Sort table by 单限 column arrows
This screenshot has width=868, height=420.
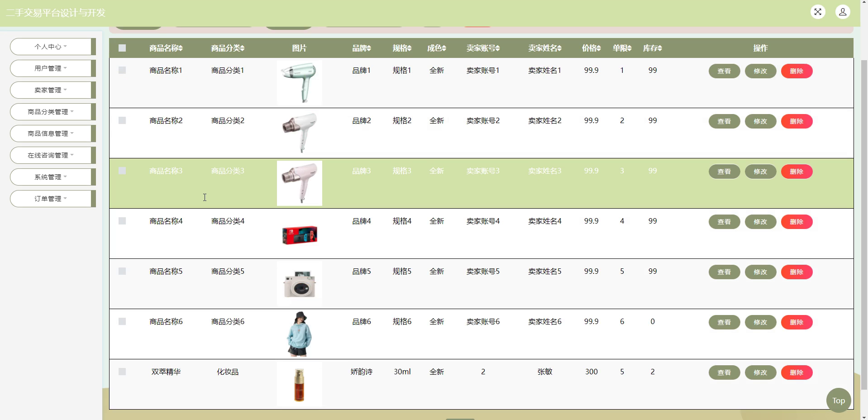630,48
